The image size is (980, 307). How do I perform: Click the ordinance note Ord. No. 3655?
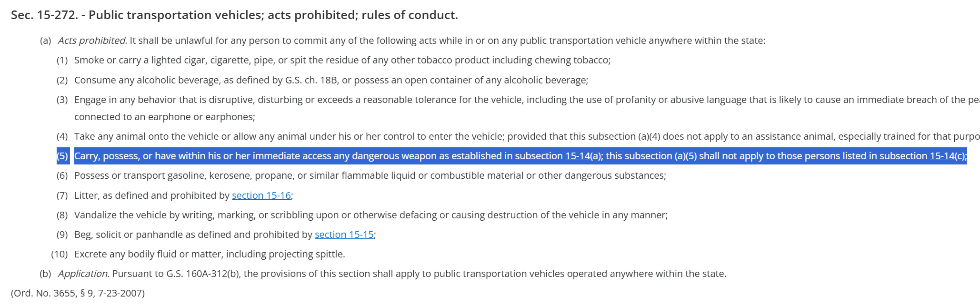tap(78, 293)
